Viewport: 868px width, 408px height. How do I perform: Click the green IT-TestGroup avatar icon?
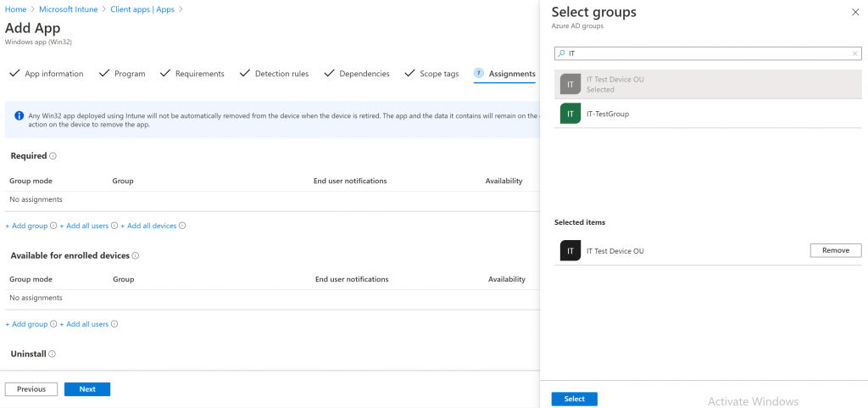(570, 114)
